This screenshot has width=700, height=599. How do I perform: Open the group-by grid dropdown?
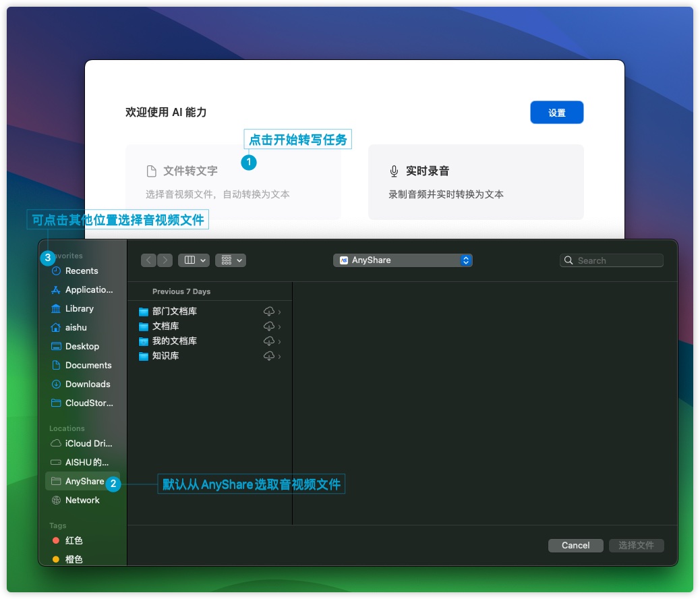(231, 260)
